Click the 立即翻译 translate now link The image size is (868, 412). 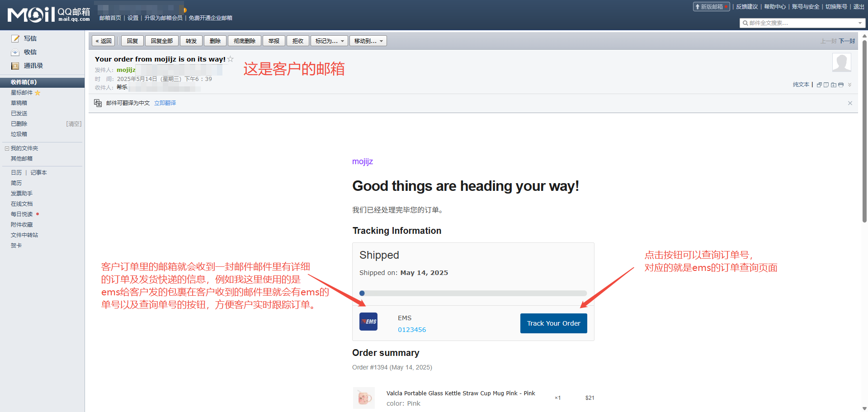[165, 103]
